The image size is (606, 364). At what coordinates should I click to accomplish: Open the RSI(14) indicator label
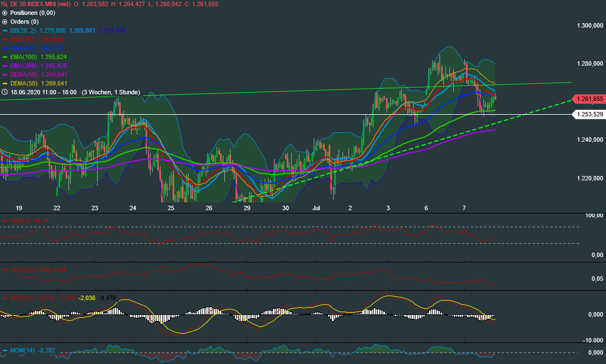(x=20, y=221)
